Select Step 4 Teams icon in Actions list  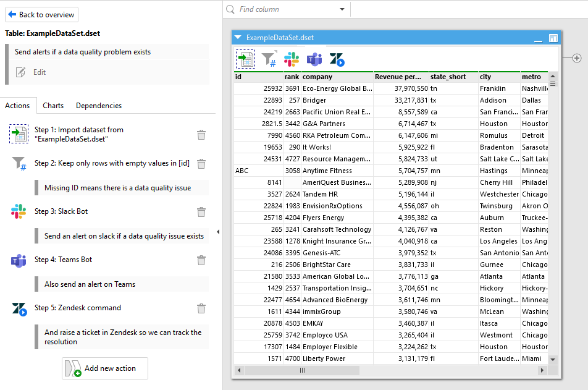coord(19,260)
